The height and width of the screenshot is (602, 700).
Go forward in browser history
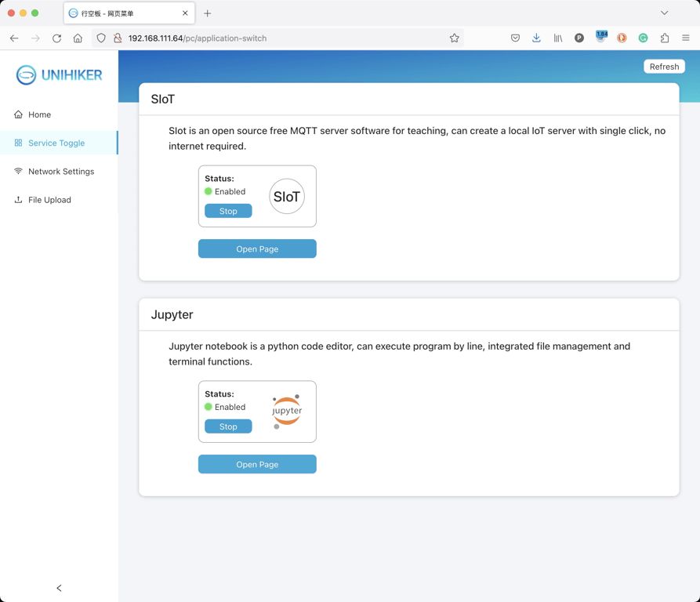36,38
